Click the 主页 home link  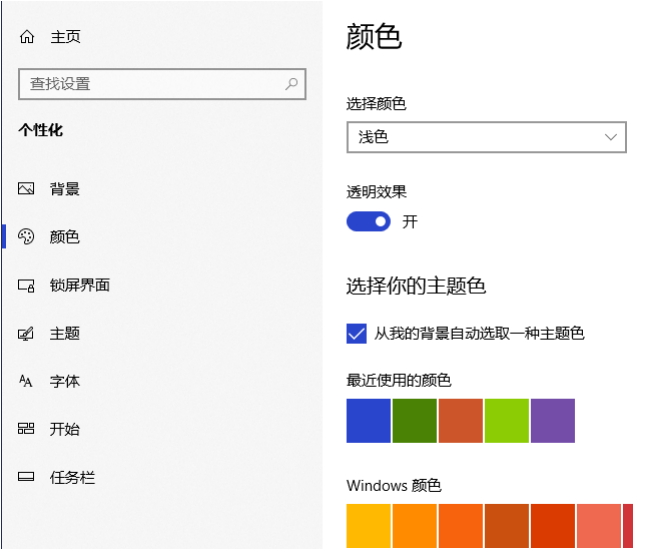pyautogui.click(x=65, y=37)
